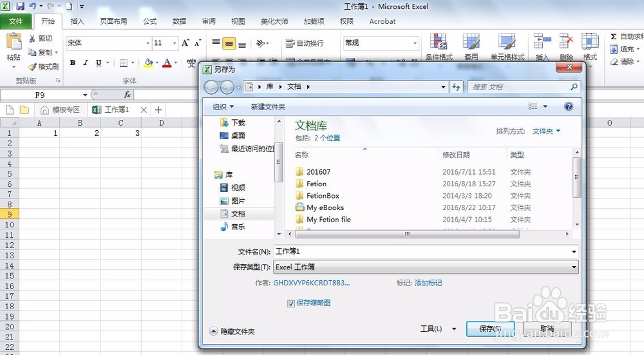Click the red font color A swatch
Image resolution: width=644 pixels, height=355 pixels.
[x=167, y=63]
